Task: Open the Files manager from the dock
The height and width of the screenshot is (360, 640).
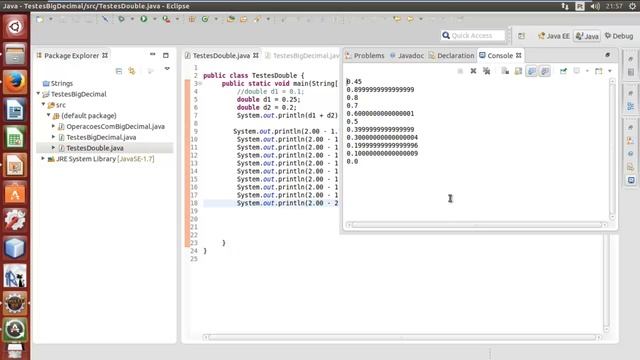Action: (x=15, y=54)
